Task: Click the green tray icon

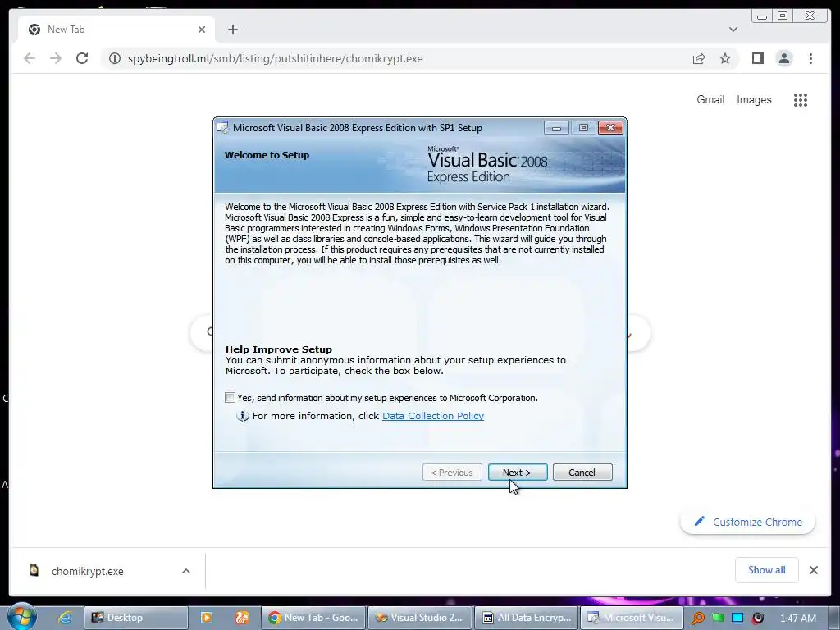Action: point(719,618)
